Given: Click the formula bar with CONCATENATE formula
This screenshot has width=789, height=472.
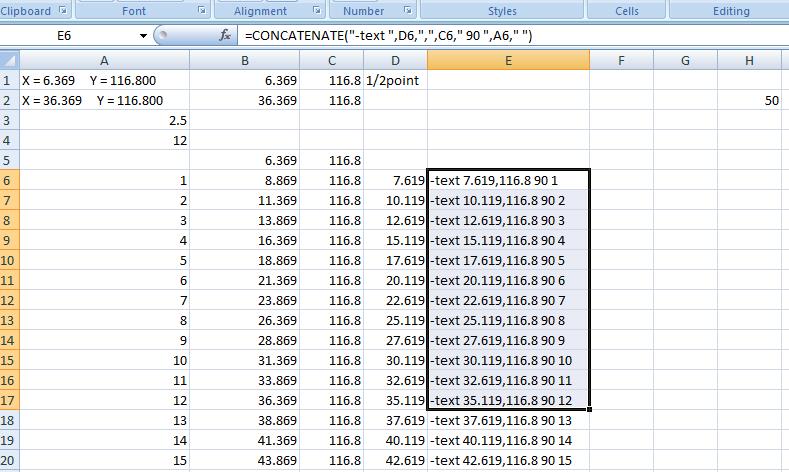Looking at the screenshot, I should point(513,36).
